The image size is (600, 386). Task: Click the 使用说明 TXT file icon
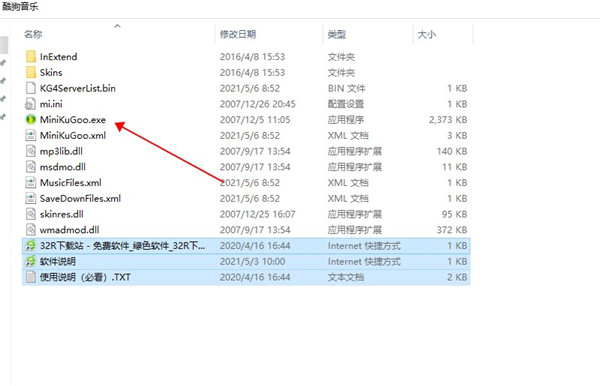click(x=31, y=277)
